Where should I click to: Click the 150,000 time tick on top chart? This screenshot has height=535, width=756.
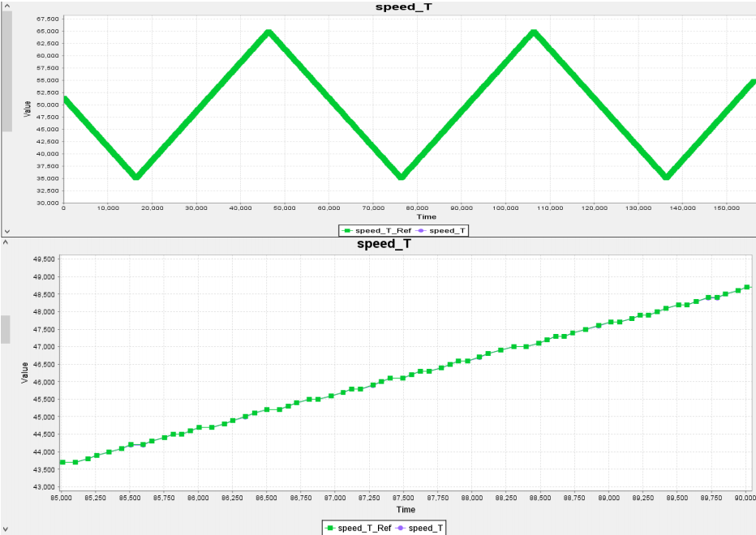(726, 208)
